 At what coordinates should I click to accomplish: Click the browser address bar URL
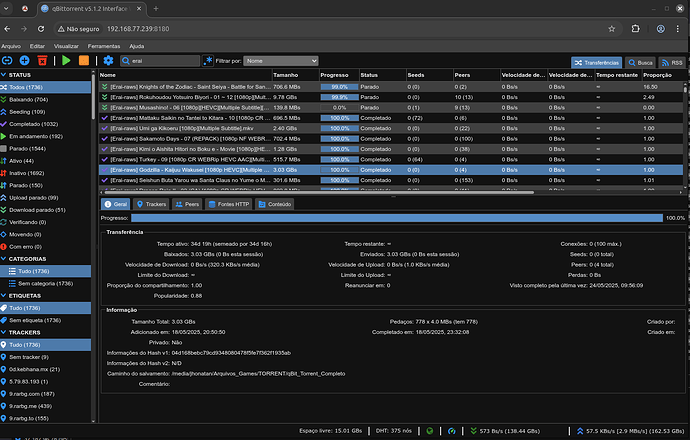(x=138, y=29)
